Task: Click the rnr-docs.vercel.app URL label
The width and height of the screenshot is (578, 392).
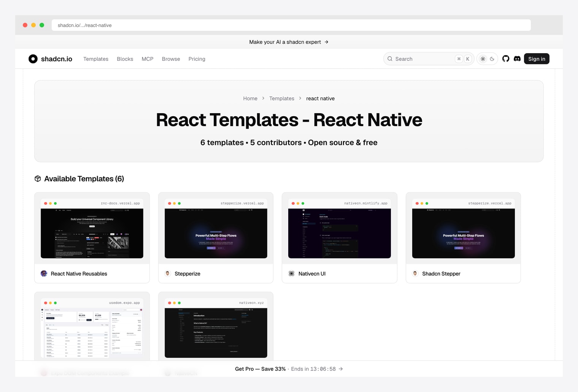Action: 120,203
